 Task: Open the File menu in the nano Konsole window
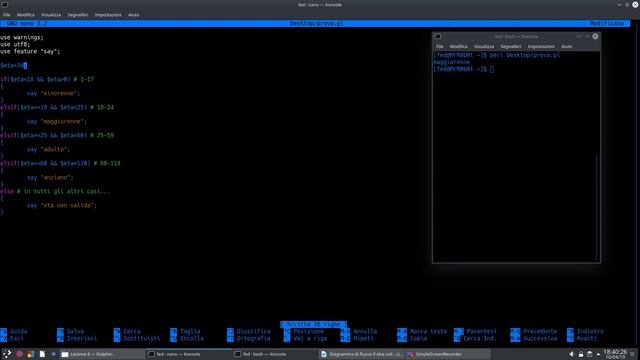(7, 15)
